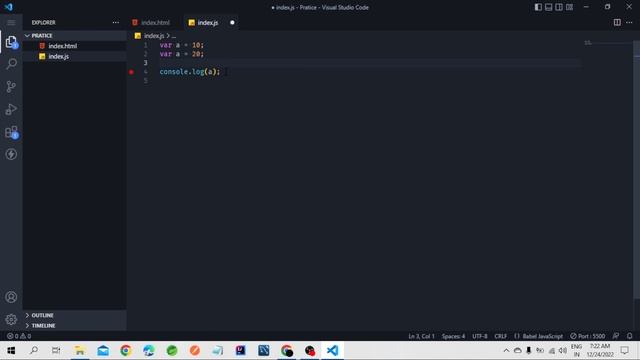Image resolution: width=640 pixels, height=360 pixels.
Task: Open Task View on the taskbar
Action: pos(56,350)
